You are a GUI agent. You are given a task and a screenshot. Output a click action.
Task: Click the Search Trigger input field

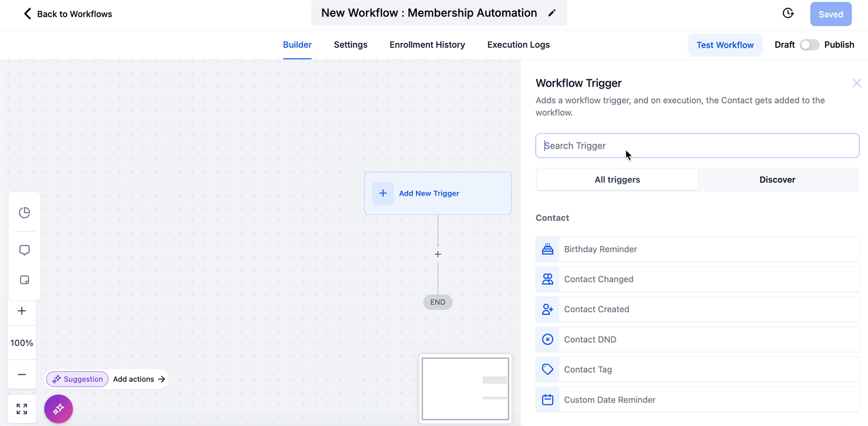(x=697, y=146)
